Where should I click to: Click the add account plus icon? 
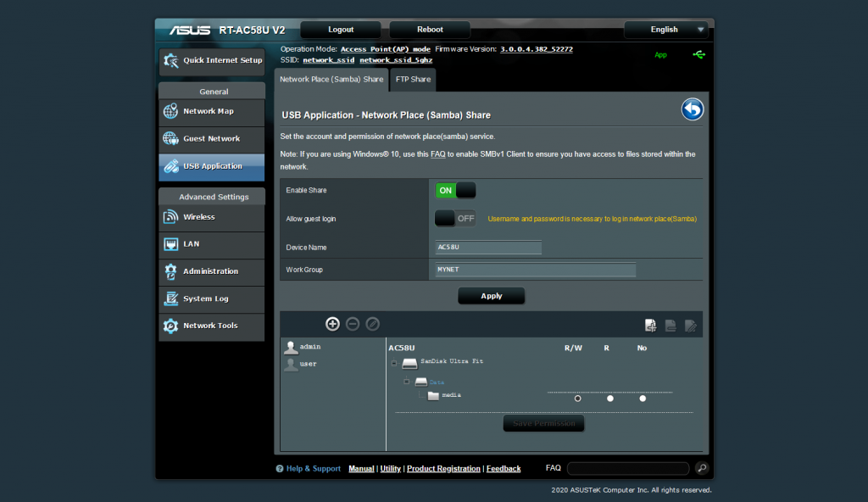point(332,324)
